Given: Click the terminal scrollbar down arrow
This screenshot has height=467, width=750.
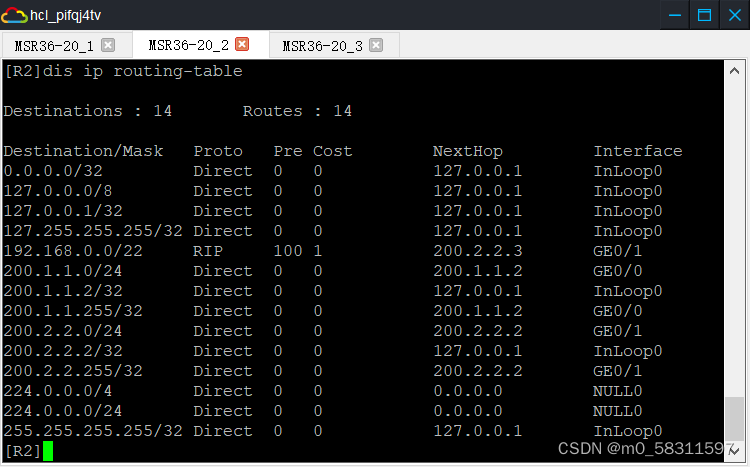Looking at the screenshot, I should pos(735,451).
